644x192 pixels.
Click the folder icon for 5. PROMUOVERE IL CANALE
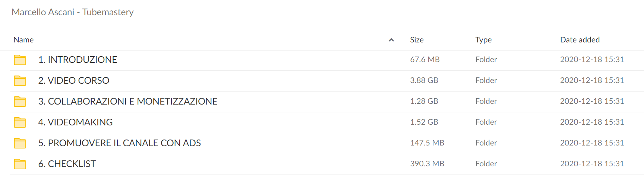pyautogui.click(x=20, y=143)
